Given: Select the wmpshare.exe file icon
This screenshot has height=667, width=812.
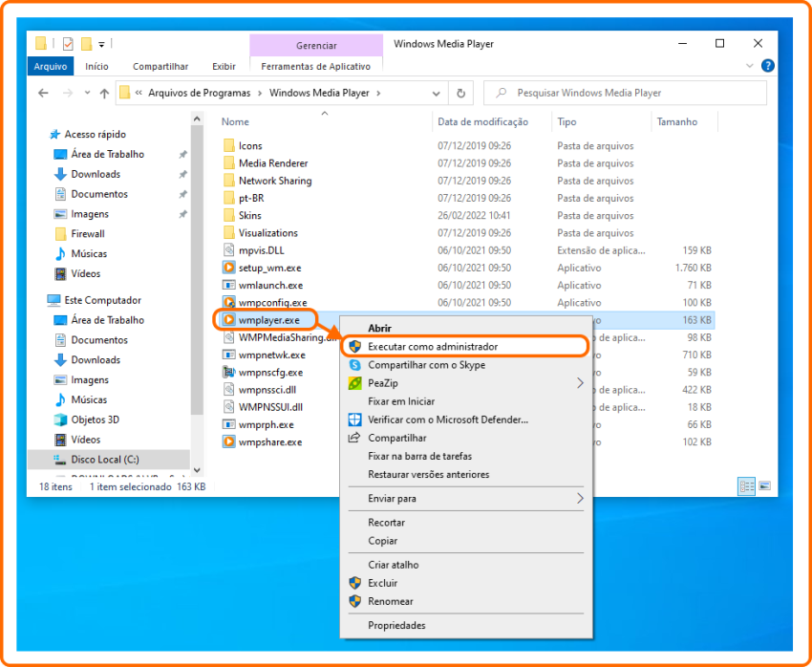Looking at the screenshot, I should point(228,441).
